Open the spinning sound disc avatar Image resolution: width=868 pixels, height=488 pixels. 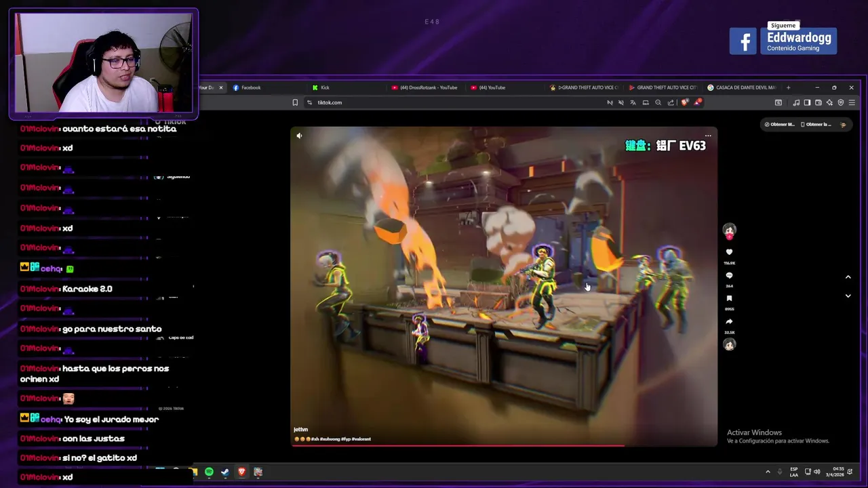tap(729, 344)
